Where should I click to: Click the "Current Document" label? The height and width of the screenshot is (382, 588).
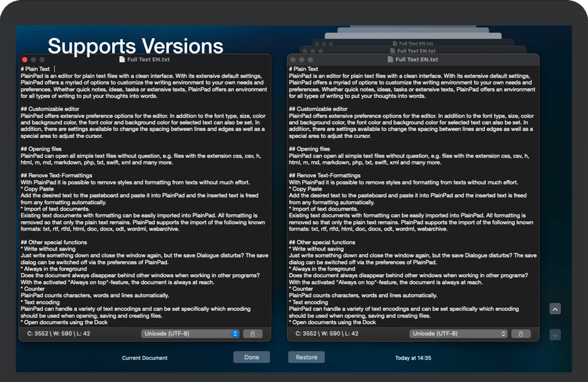pyautogui.click(x=145, y=358)
